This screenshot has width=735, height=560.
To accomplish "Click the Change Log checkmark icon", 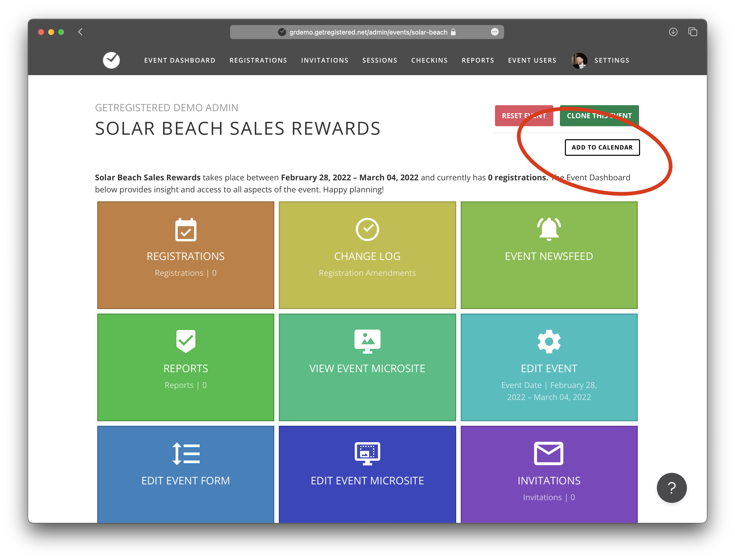I will 367,229.
